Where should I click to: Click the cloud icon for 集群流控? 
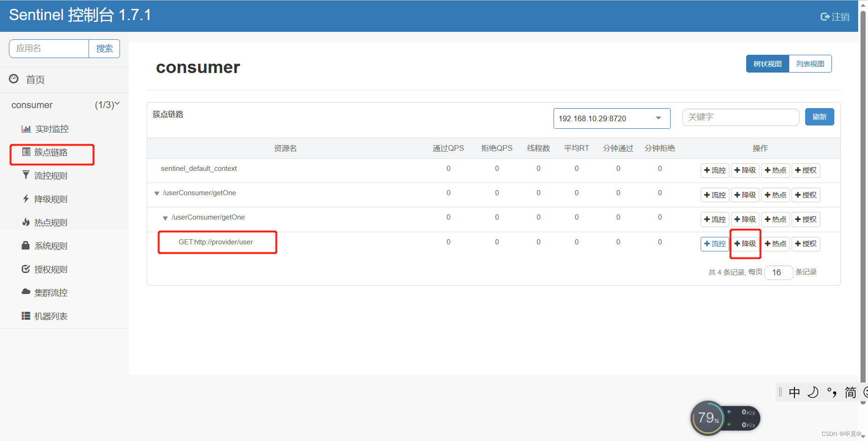(26, 292)
